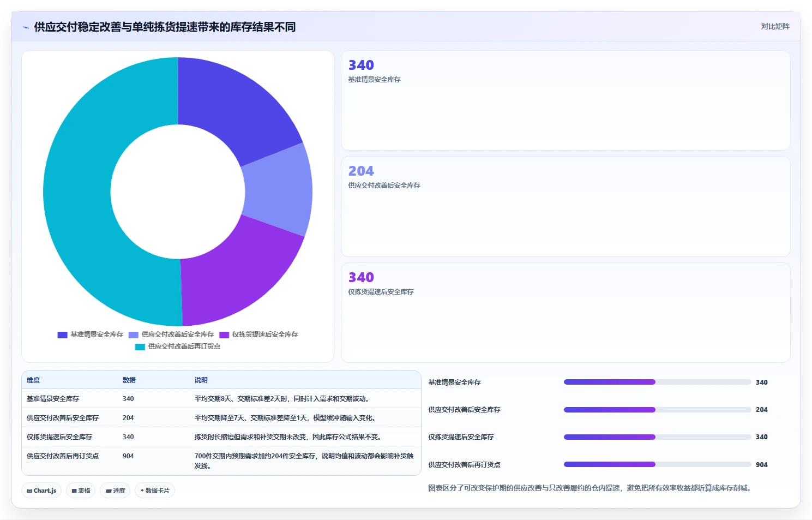Click the 基准情景安全库存 progress bar

tap(657, 382)
